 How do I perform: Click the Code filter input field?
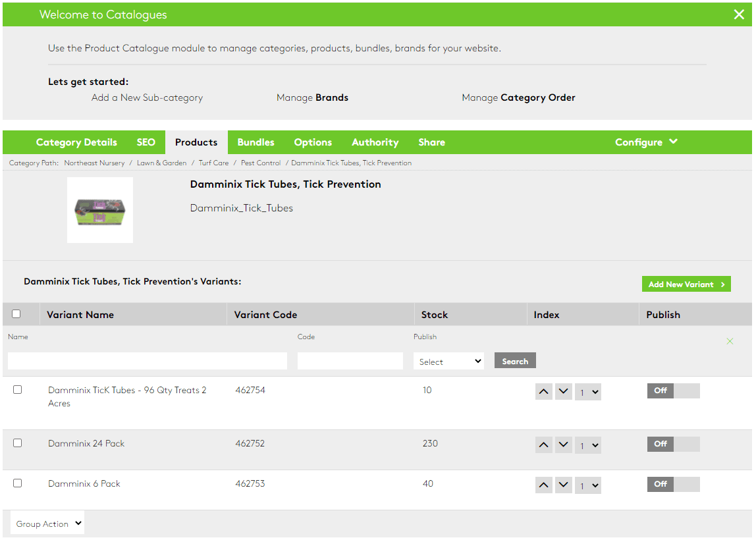(x=350, y=361)
